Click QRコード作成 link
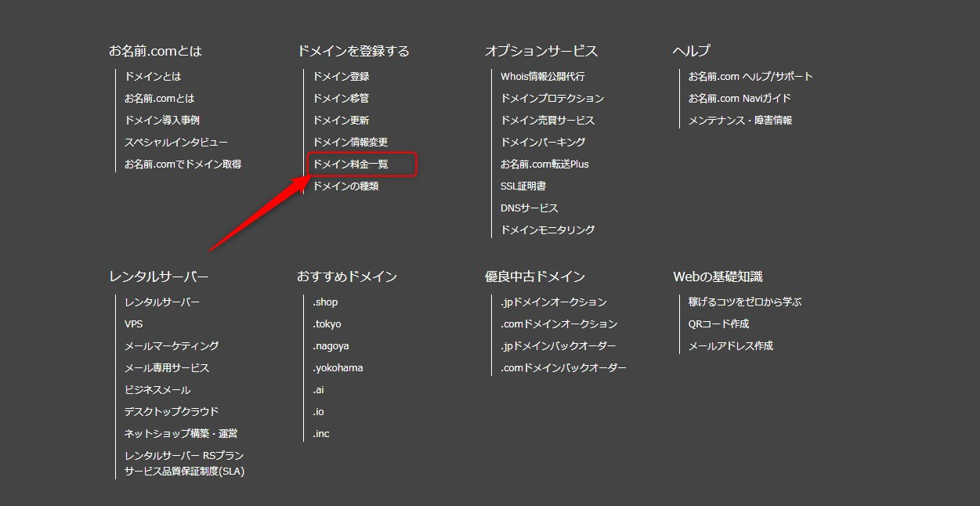The image size is (980, 506). [x=718, y=324]
